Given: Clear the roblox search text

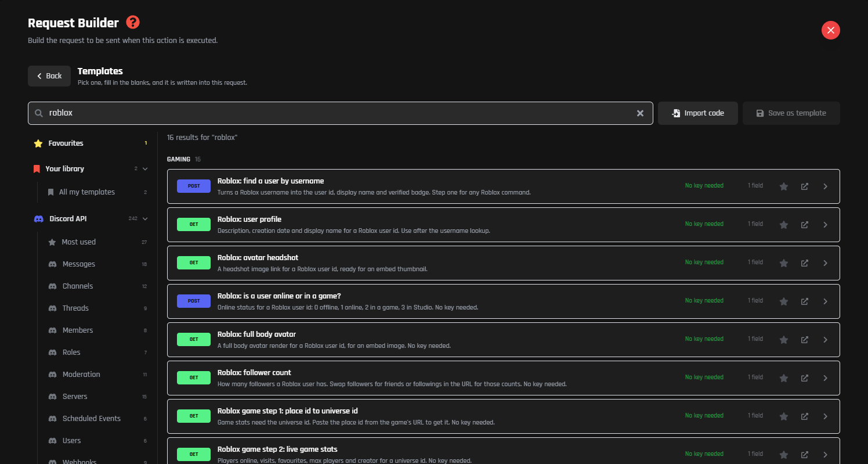Looking at the screenshot, I should pyautogui.click(x=640, y=113).
